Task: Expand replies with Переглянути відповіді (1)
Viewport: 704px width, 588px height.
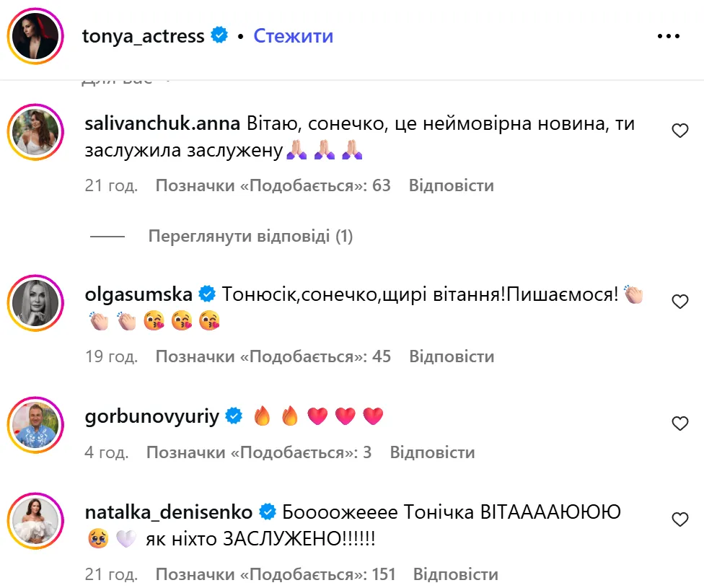Action: tap(250, 236)
